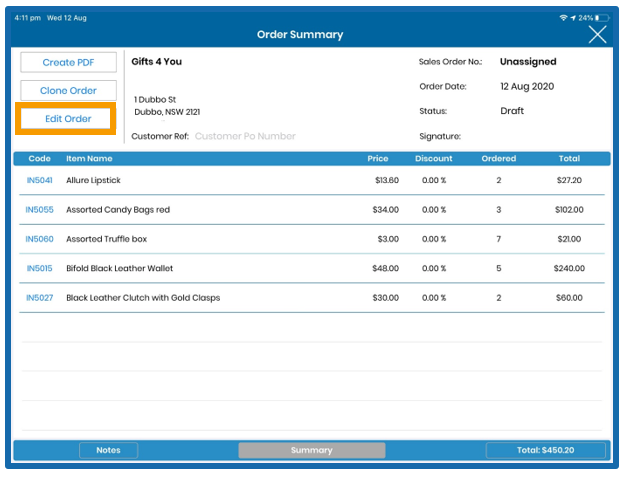Screen dimensions: 627x479
Task: Open Edit Order
Action: pyautogui.click(x=66, y=118)
